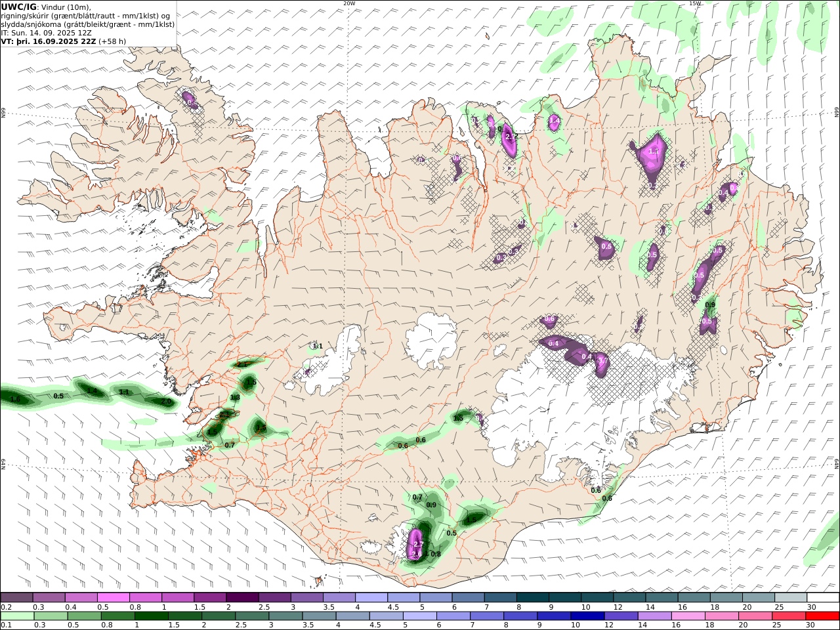Pick the indigo 12 rain scale swatch
The height and width of the screenshot is (630, 840).
pos(621,616)
